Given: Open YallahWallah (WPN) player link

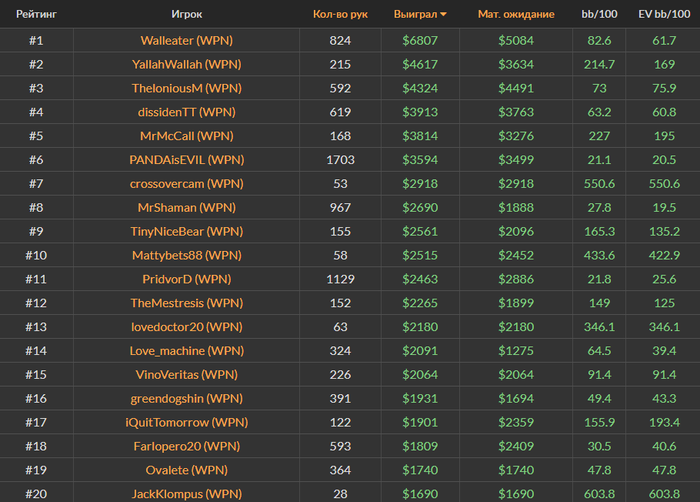Looking at the screenshot, I should click(x=186, y=65).
